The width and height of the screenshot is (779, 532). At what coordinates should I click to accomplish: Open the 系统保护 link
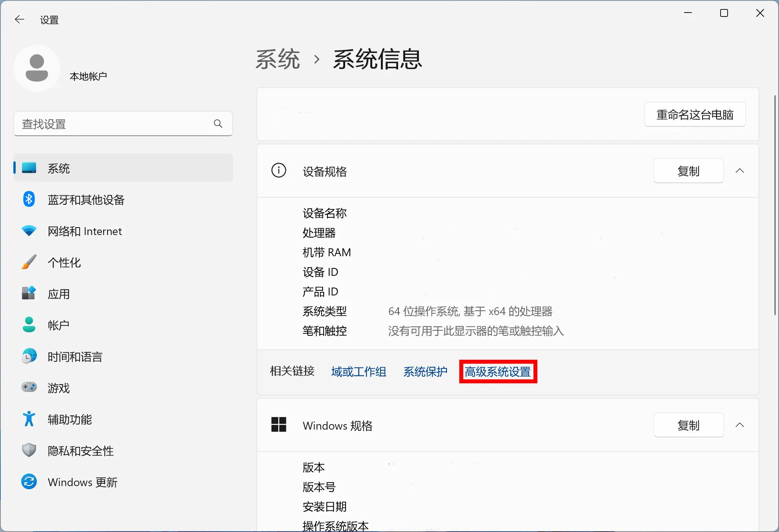[x=425, y=372]
